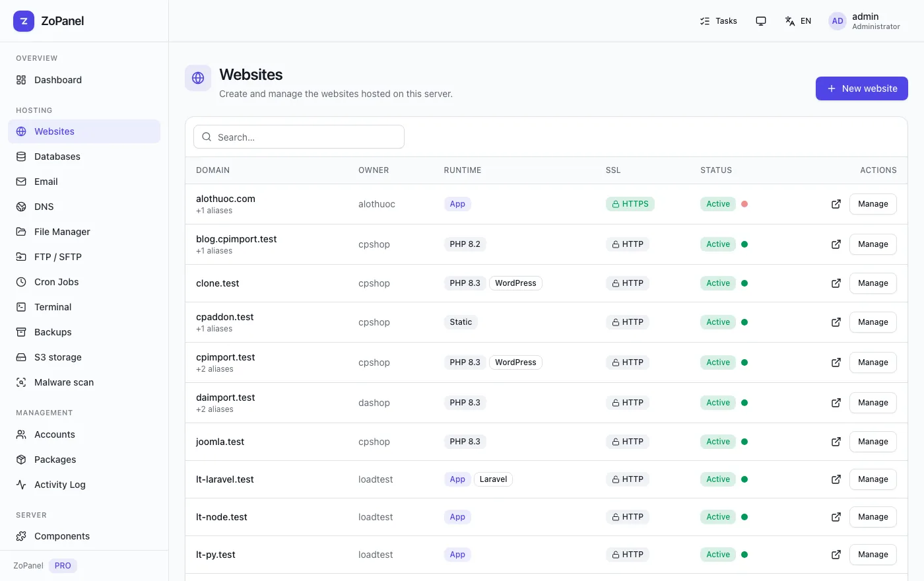This screenshot has height=581, width=924.
Task: Open Packages in sidebar
Action: (84, 460)
